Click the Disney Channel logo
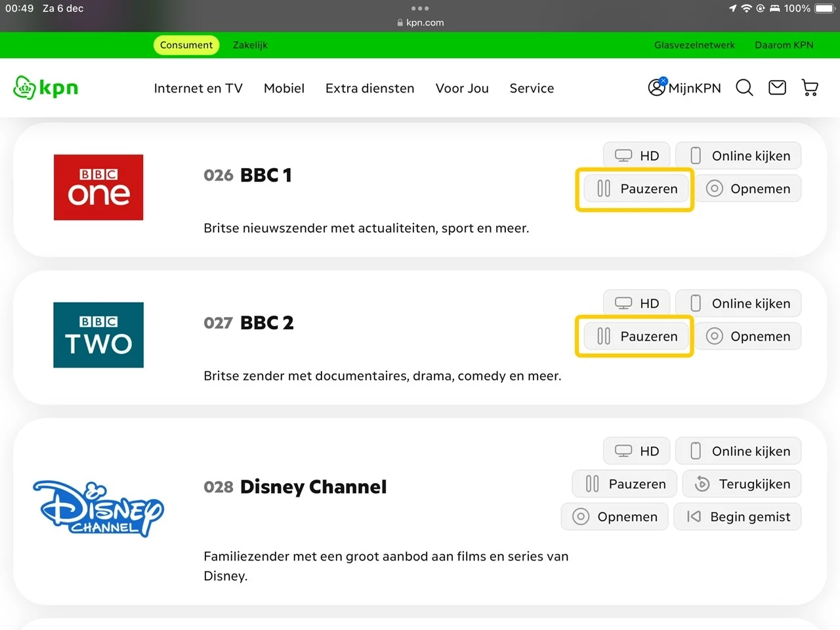The image size is (840, 630). (98, 509)
